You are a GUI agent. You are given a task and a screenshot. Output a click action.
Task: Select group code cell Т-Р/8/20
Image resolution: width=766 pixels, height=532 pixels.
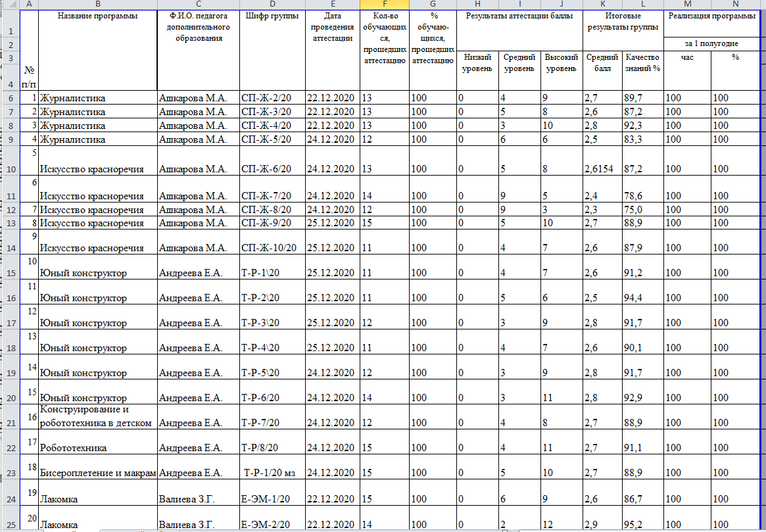[272, 442]
